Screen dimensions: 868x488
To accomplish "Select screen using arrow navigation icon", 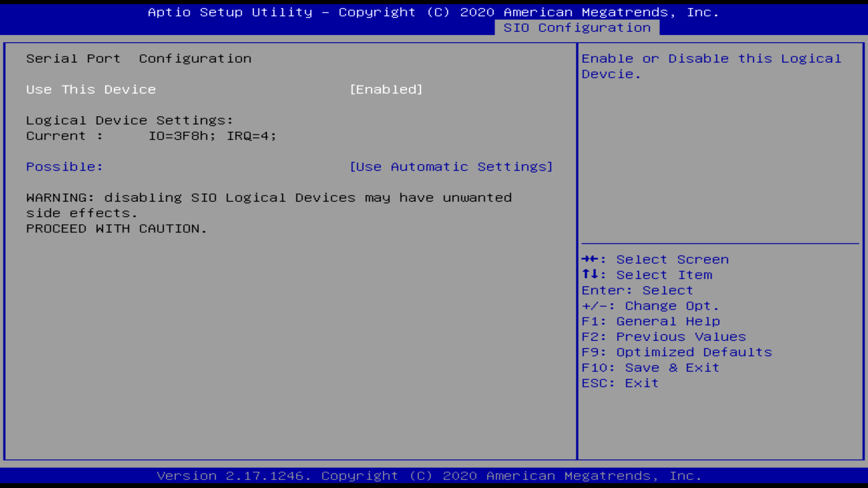I will click(x=590, y=258).
